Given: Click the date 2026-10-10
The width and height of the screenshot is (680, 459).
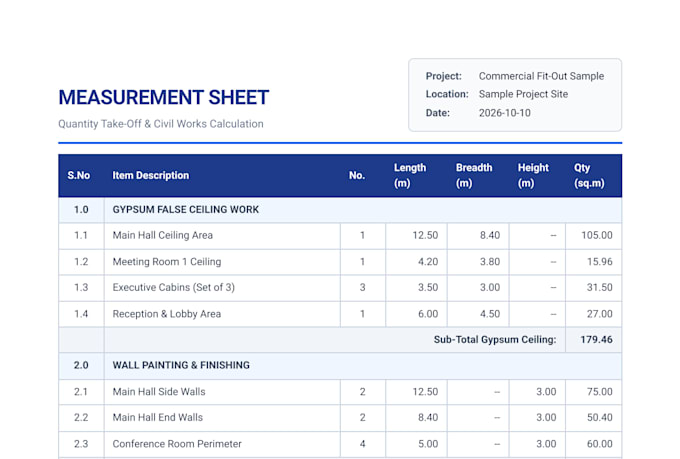Looking at the screenshot, I should tap(504, 113).
